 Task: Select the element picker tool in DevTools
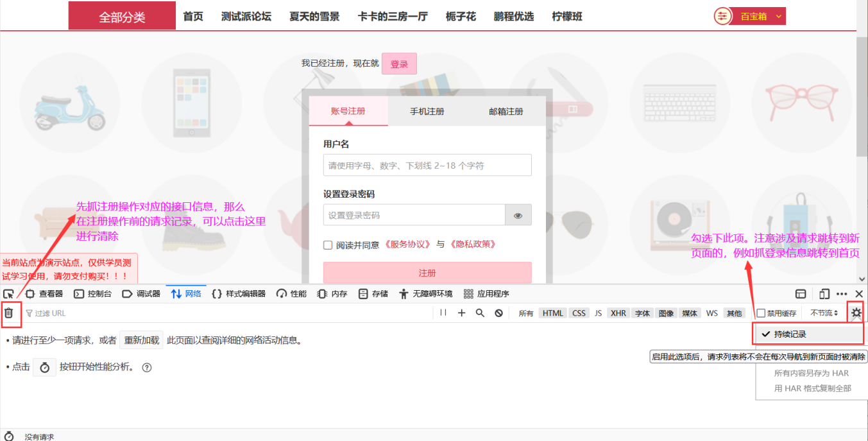tap(9, 293)
